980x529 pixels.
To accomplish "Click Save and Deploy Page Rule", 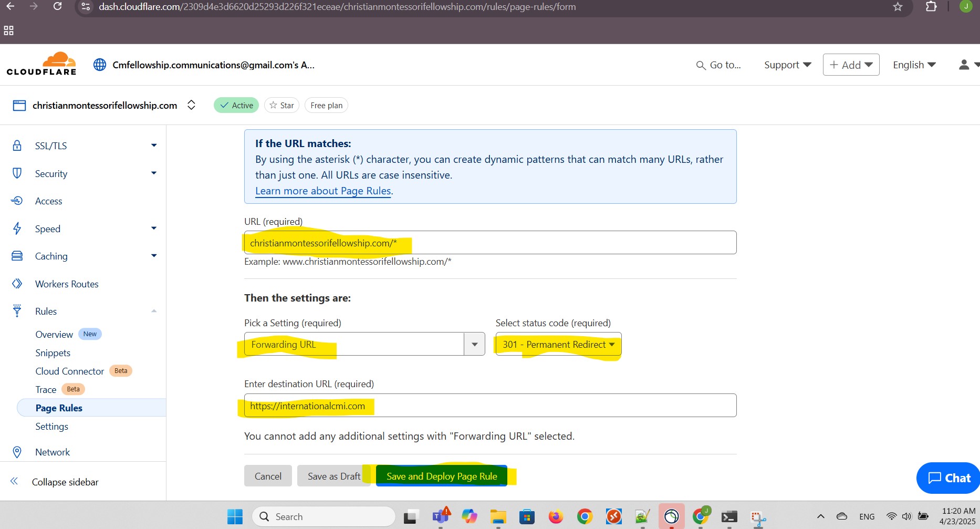I will [442, 476].
